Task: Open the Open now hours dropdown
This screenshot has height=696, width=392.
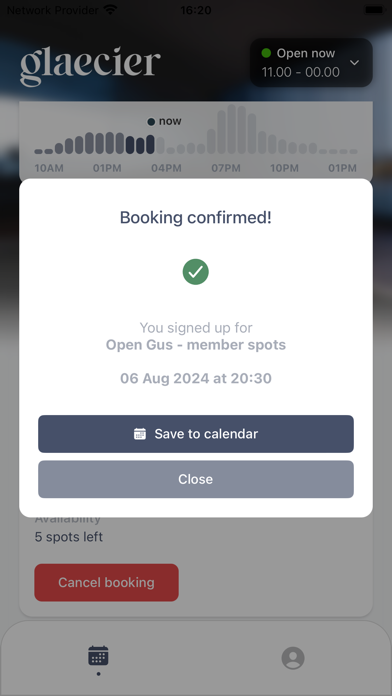Action: click(x=311, y=63)
